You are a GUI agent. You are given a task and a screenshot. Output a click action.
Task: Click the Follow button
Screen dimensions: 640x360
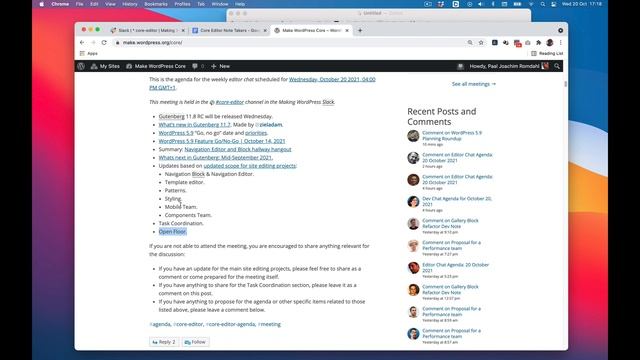pyautogui.click(x=195, y=342)
